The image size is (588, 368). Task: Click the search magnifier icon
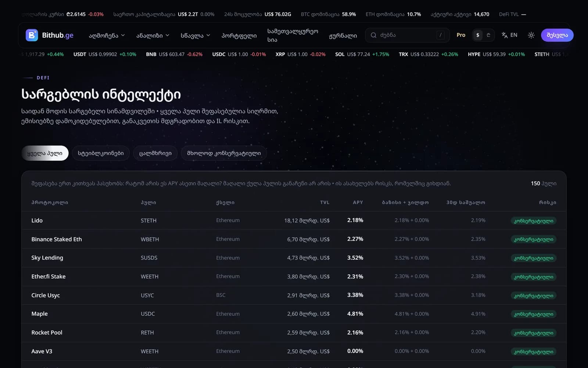[x=373, y=35]
